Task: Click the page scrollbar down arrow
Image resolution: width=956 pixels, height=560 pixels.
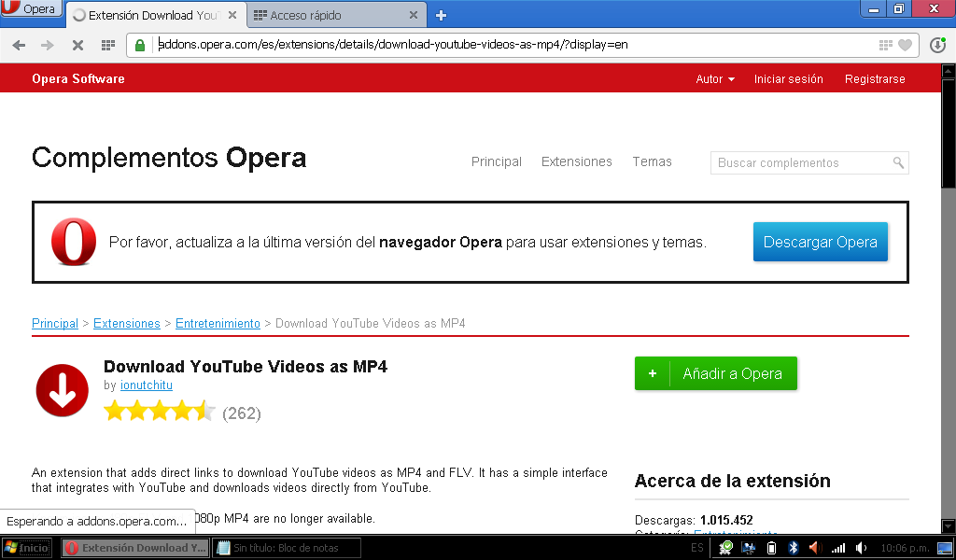Action: point(949,526)
